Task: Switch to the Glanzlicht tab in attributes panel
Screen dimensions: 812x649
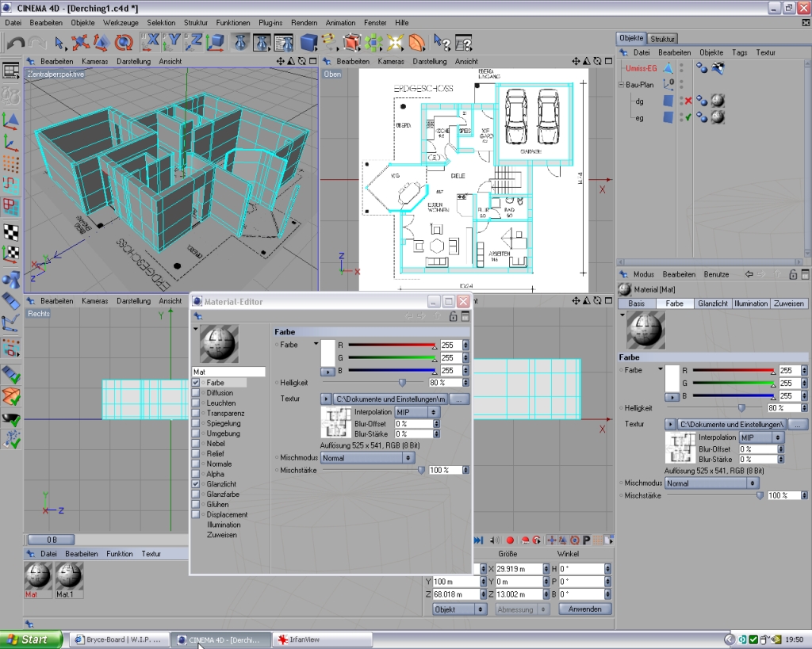Action: (713, 304)
